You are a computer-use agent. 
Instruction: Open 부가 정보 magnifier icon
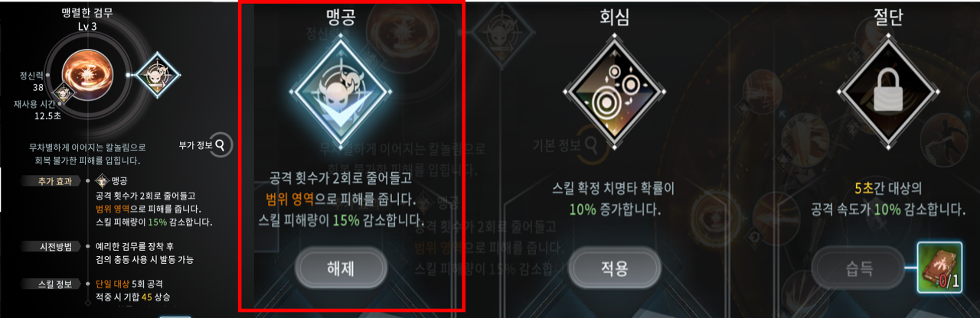pos(220,144)
